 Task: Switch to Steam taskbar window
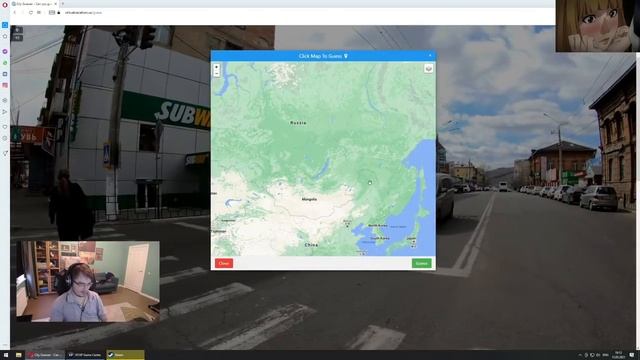pyautogui.click(x=125, y=355)
